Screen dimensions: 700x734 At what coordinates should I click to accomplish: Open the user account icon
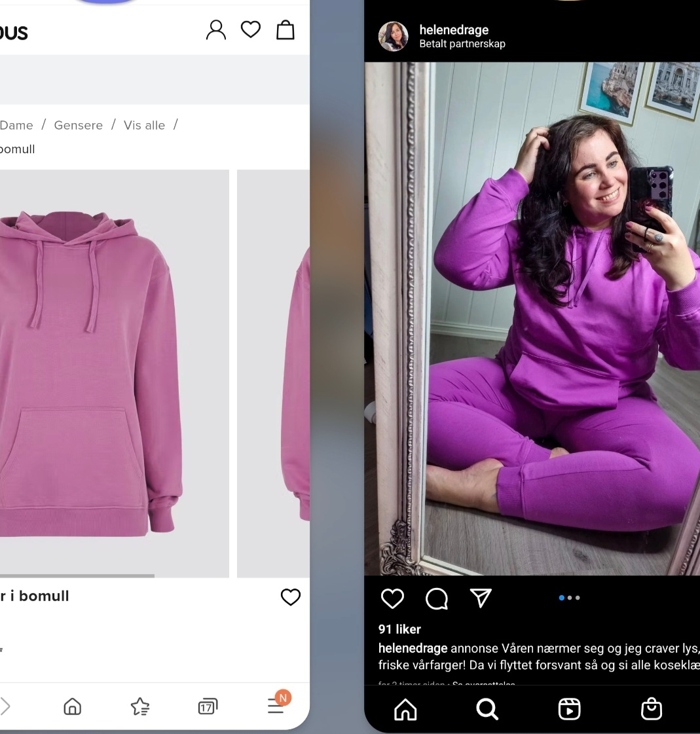[216, 30]
